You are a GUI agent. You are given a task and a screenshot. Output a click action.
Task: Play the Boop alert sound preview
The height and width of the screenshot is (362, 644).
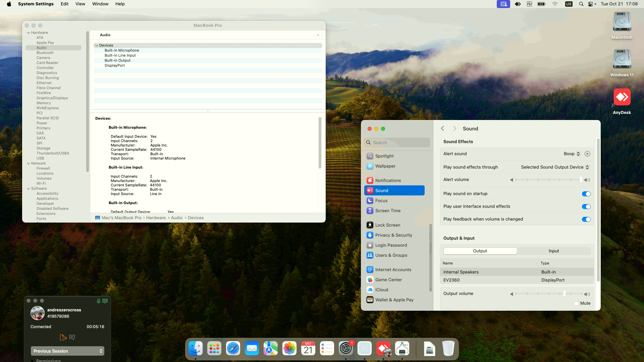click(587, 154)
